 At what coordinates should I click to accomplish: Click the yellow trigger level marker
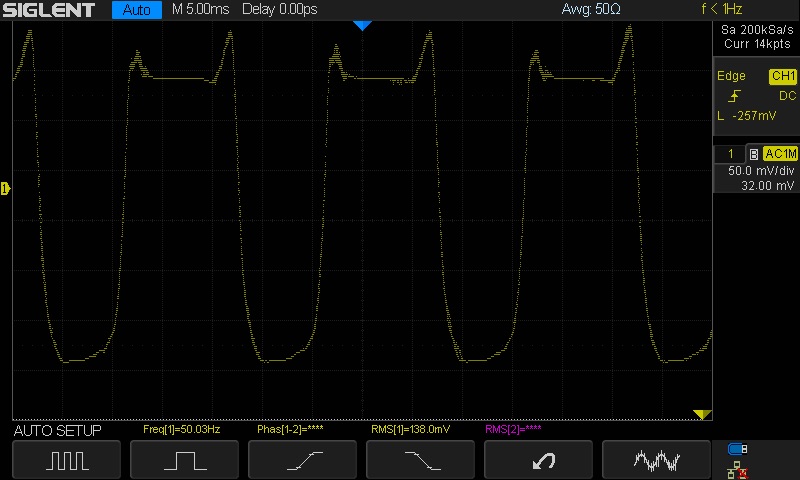[x=702, y=414]
